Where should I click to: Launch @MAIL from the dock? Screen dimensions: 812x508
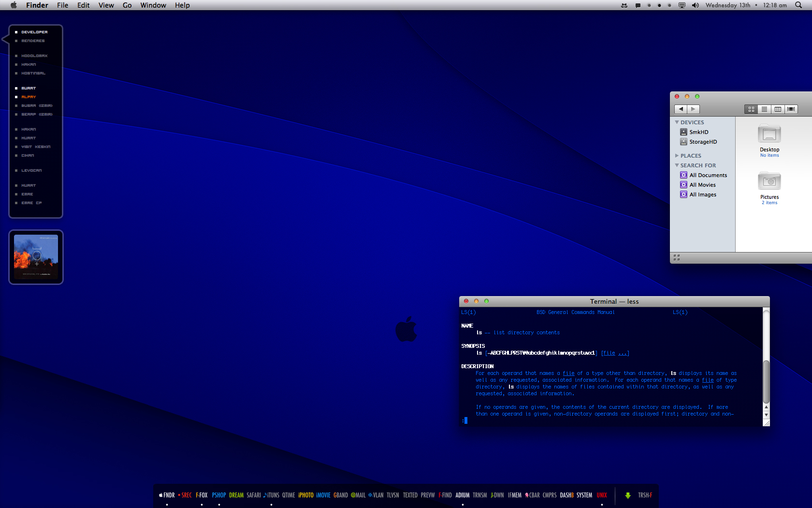358,495
